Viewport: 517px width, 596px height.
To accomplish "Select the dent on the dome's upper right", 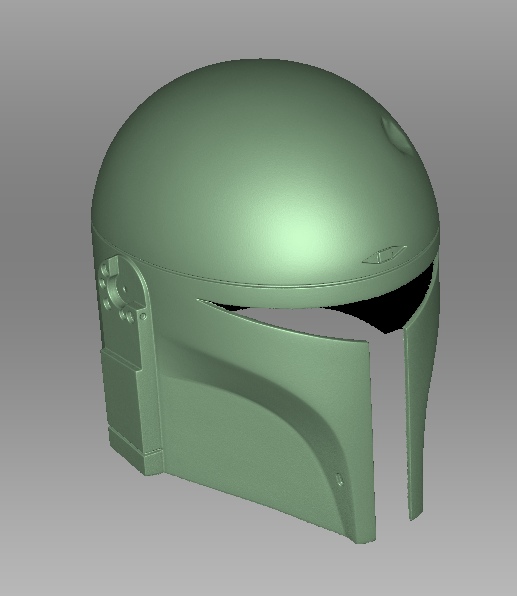I will tap(396, 134).
